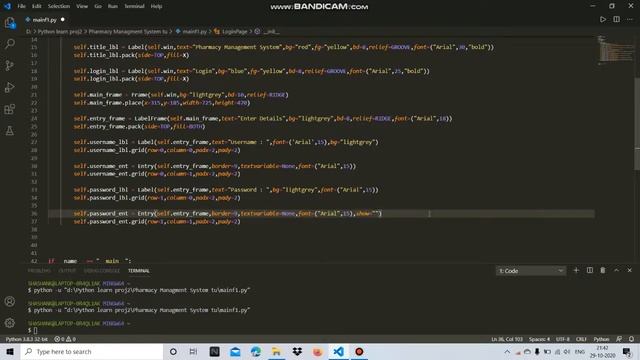640x360 pixels.
Task: Click Ln 36, Col 103 in the status bar
Action: tap(507, 339)
